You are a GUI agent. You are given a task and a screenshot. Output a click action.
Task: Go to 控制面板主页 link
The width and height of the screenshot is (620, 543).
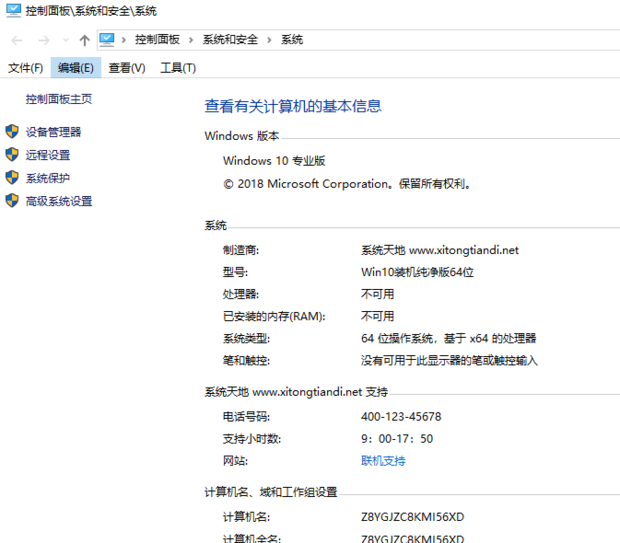click(x=59, y=99)
